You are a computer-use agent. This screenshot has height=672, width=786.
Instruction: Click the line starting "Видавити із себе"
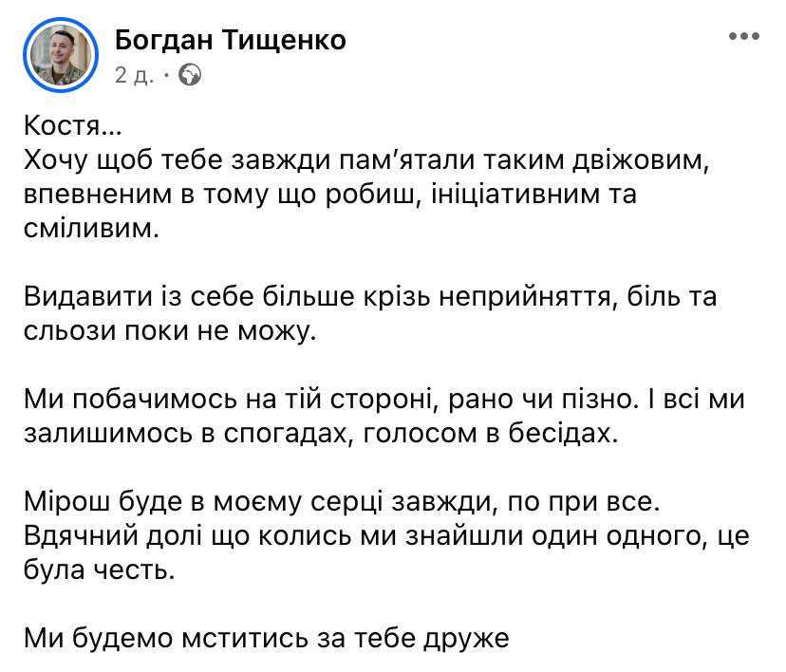click(x=368, y=298)
